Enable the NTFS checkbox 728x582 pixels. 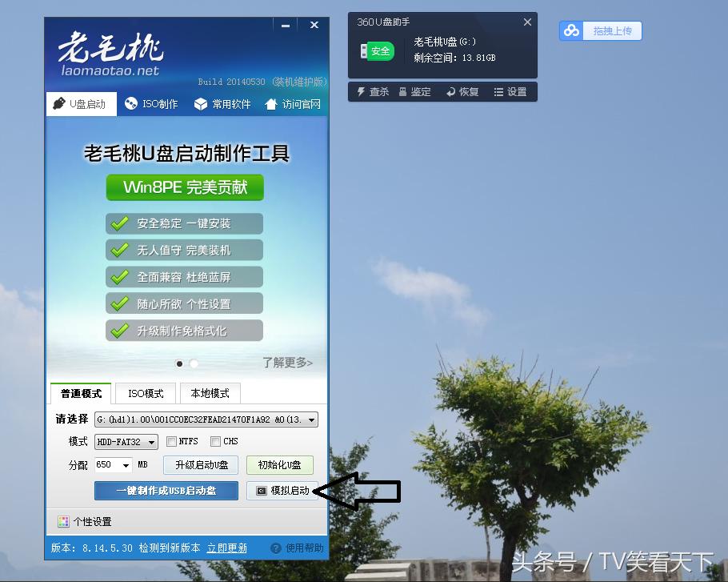172,440
